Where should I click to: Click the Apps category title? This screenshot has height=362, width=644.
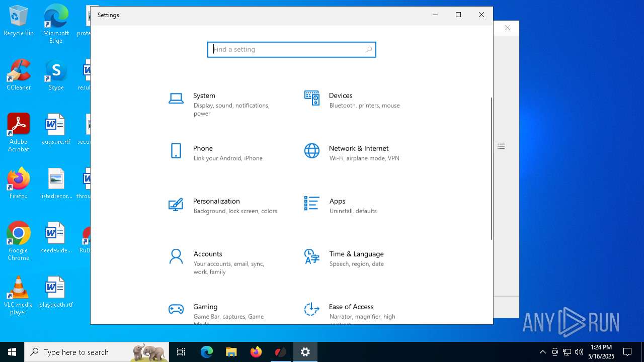pos(337,201)
